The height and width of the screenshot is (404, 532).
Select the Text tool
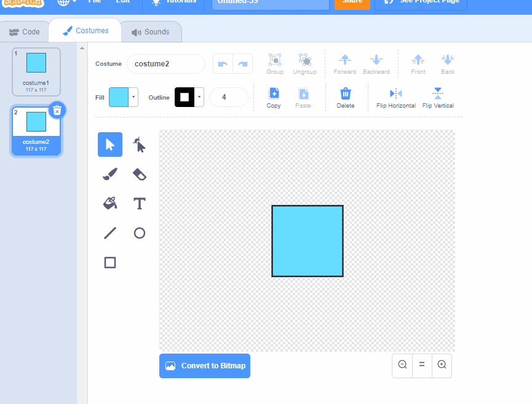click(139, 204)
